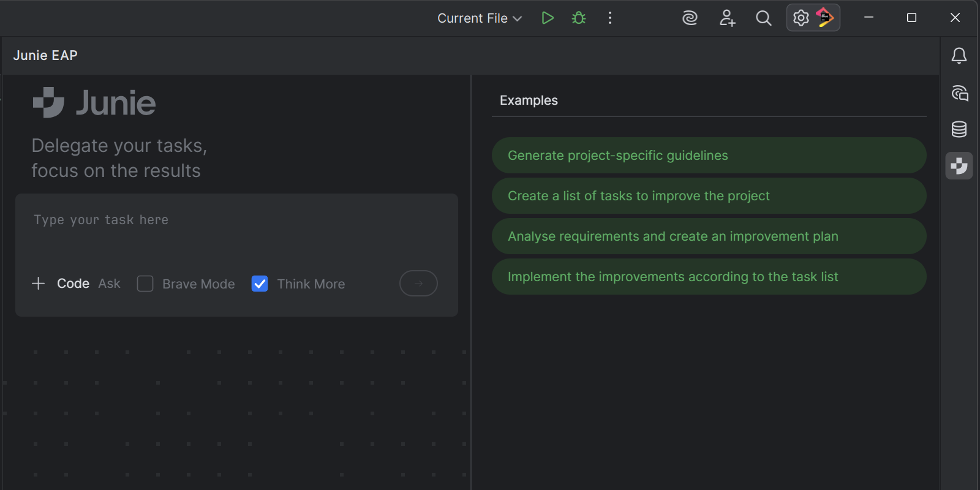This screenshot has height=490, width=980.
Task: Enable the Brave Mode checkbox
Action: (145, 284)
